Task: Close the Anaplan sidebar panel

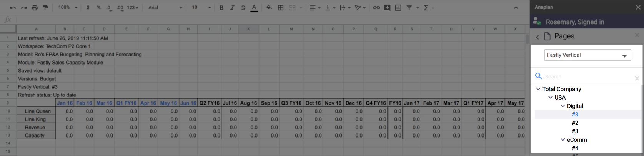Action: coord(638,7)
